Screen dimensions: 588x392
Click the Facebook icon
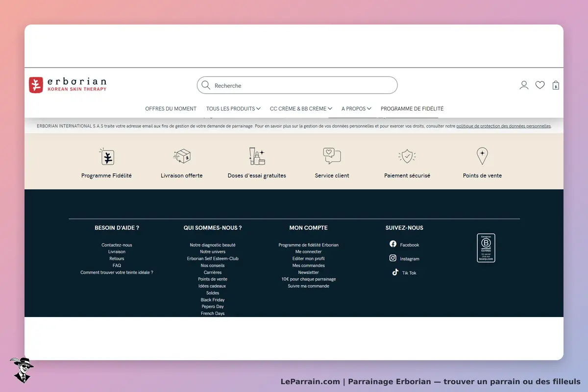pos(393,244)
